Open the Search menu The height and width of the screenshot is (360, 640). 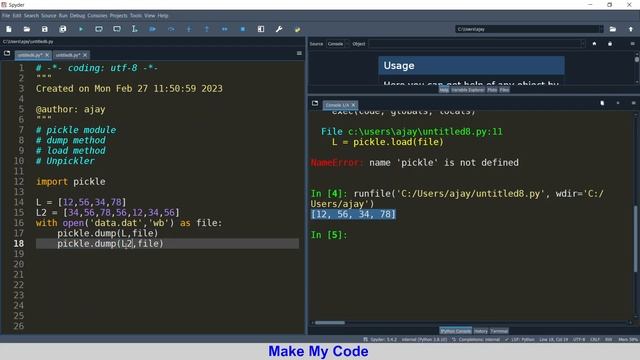31,16
